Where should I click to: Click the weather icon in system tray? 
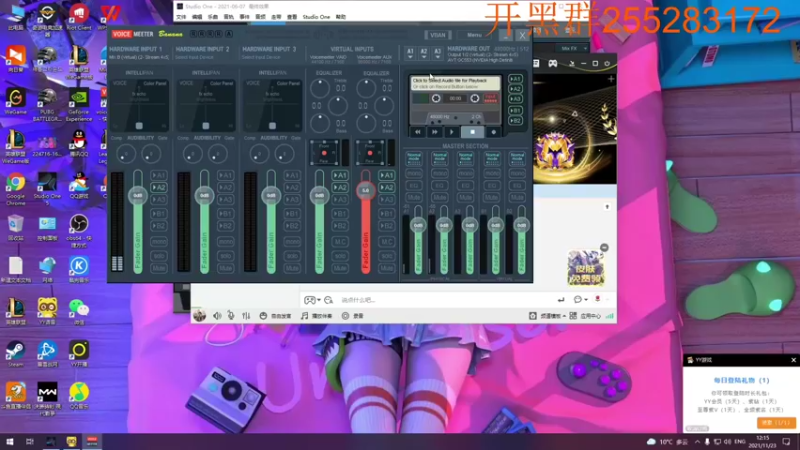pos(651,442)
